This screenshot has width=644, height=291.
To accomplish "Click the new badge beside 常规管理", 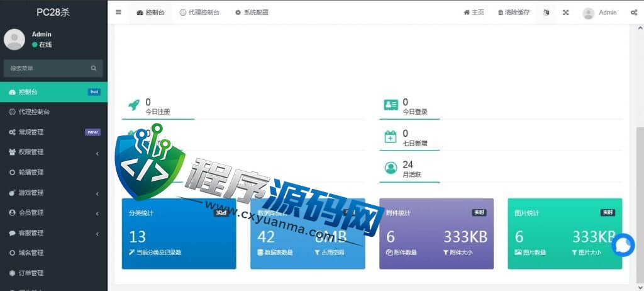I will (x=93, y=132).
